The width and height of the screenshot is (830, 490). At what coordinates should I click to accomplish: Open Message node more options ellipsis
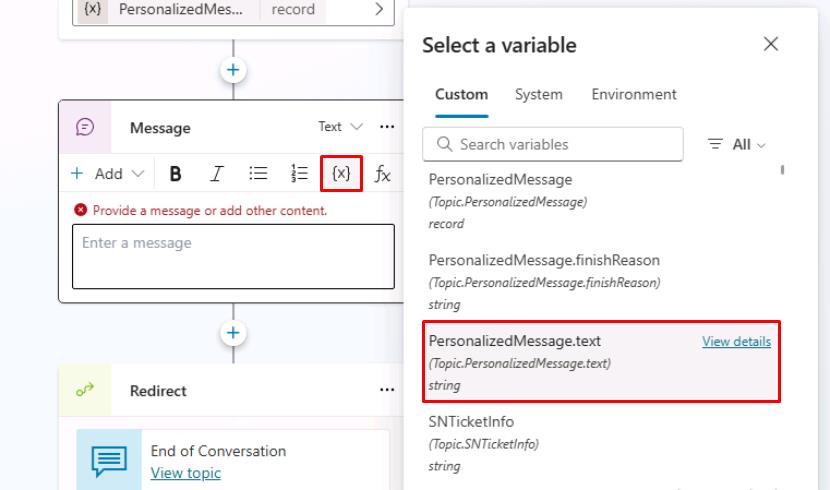click(x=387, y=127)
